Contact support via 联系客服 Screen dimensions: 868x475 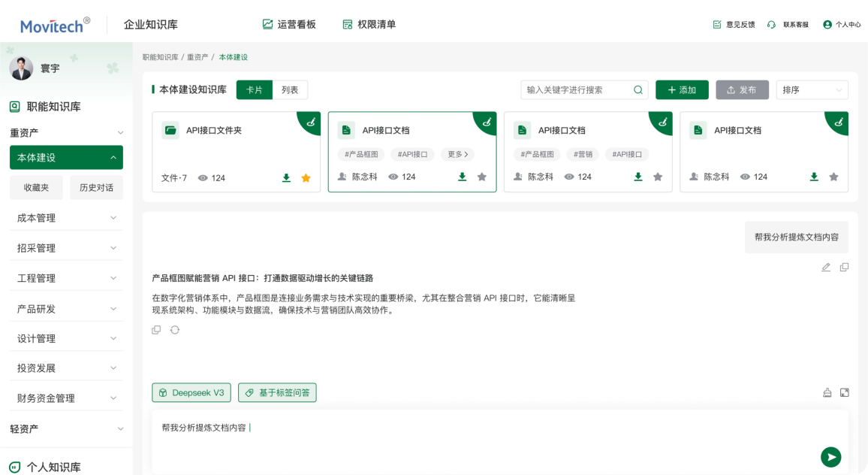(x=788, y=24)
